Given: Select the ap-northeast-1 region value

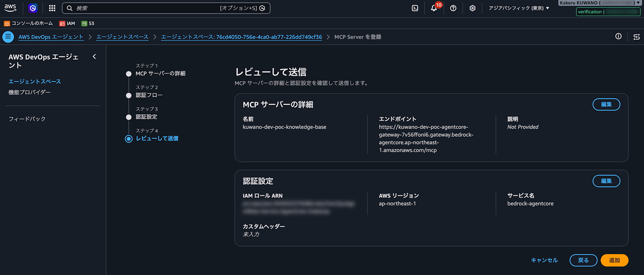Looking at the screenshot, I should coord(397,204).
